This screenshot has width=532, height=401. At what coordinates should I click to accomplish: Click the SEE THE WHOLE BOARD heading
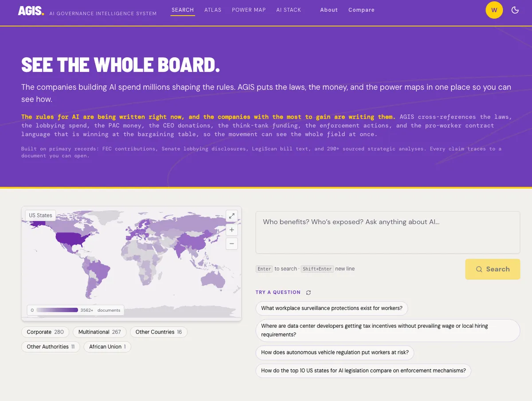point(121,65)
